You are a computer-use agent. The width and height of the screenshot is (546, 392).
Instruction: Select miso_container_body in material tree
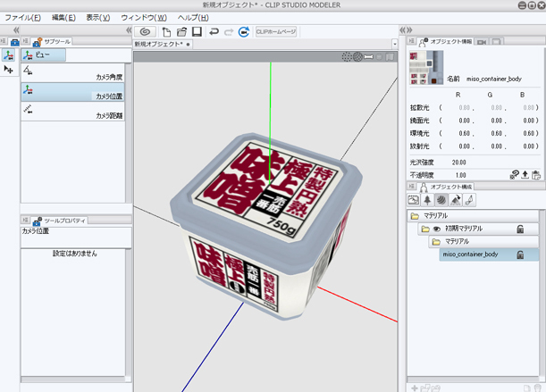(x=489, y=254)
